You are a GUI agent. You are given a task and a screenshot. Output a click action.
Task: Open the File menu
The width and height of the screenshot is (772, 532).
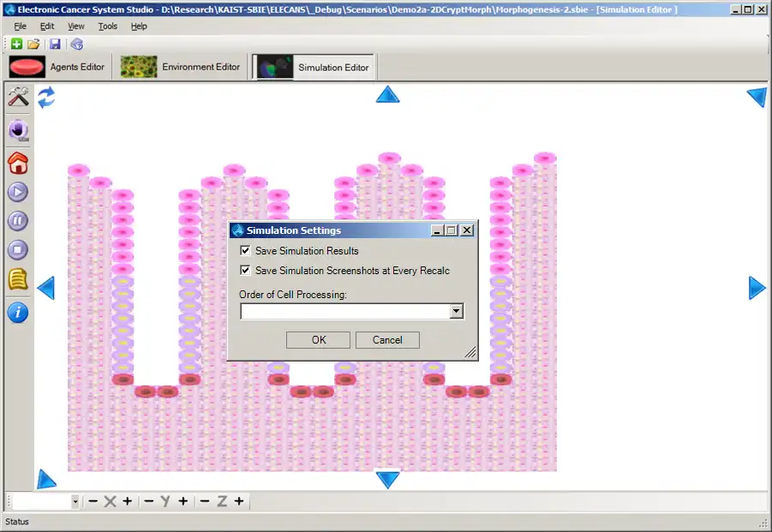click(21, 26)
